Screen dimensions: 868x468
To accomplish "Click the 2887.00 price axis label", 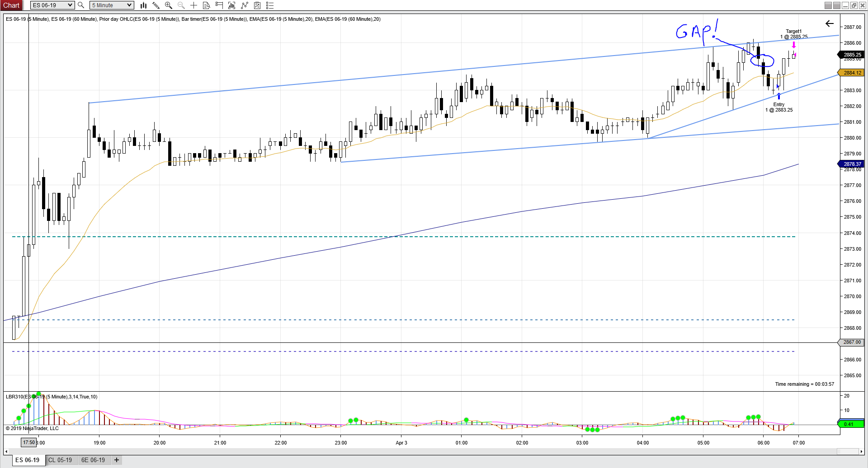I will pos(853,27).
